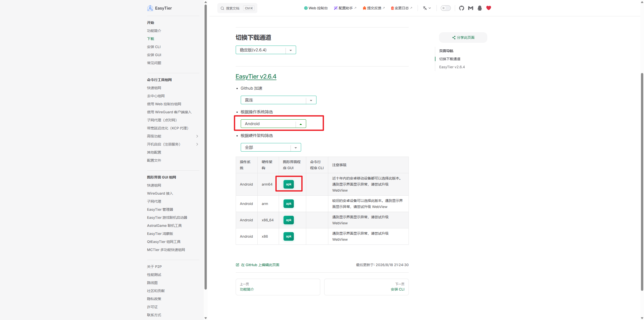Viewport: 644px width, 320px height.
Task: Open 配置助手 in the top nav
Action: [x=345, y=8]
